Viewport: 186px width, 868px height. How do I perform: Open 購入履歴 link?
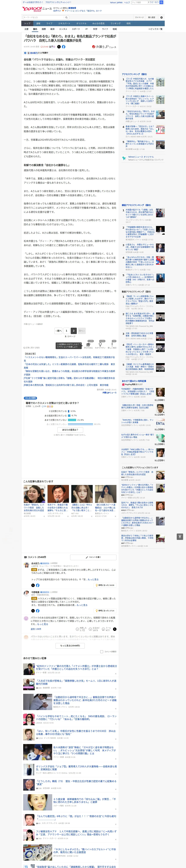coord(152,17)
